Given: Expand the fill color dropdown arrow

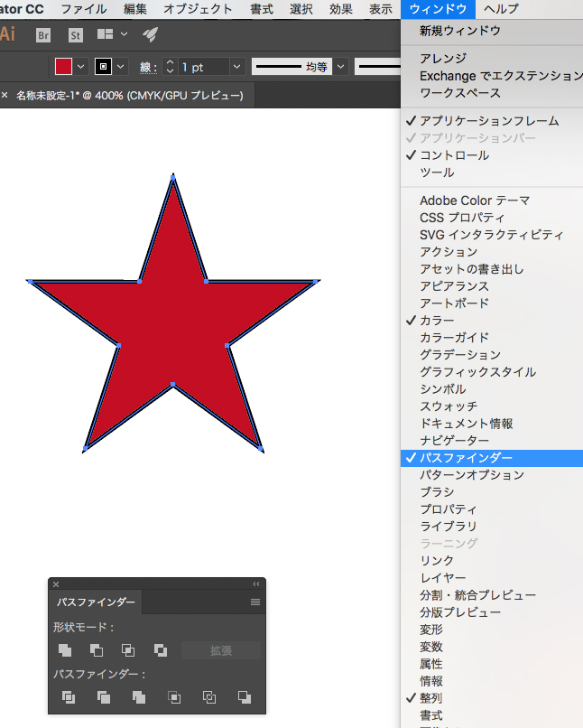Looking at the screenshot, I should pos(81,68).
